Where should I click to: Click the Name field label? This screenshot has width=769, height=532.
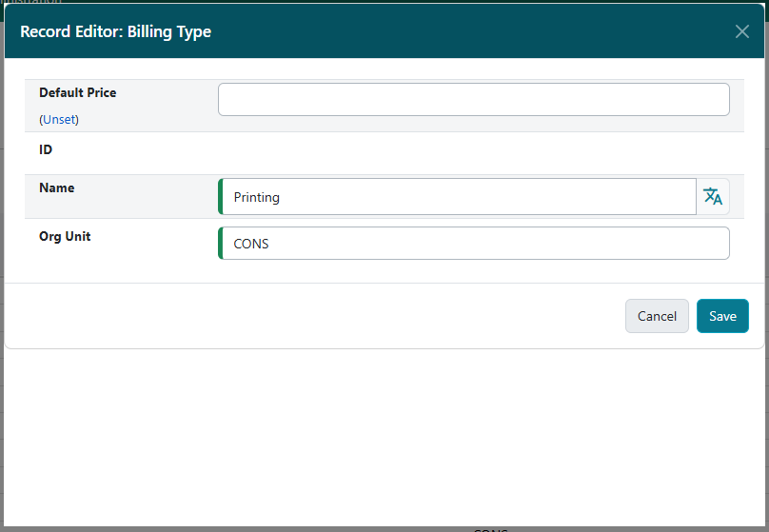coord(56,188)
